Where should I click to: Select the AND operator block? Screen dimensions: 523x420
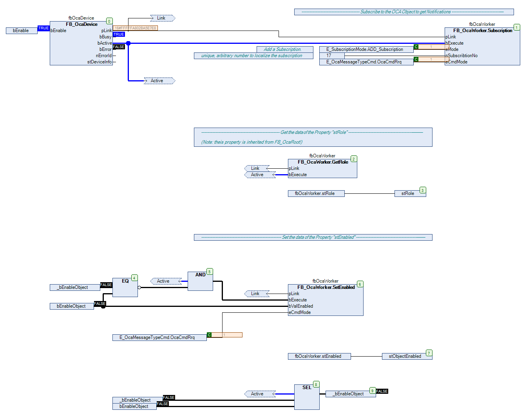(200, 281)
